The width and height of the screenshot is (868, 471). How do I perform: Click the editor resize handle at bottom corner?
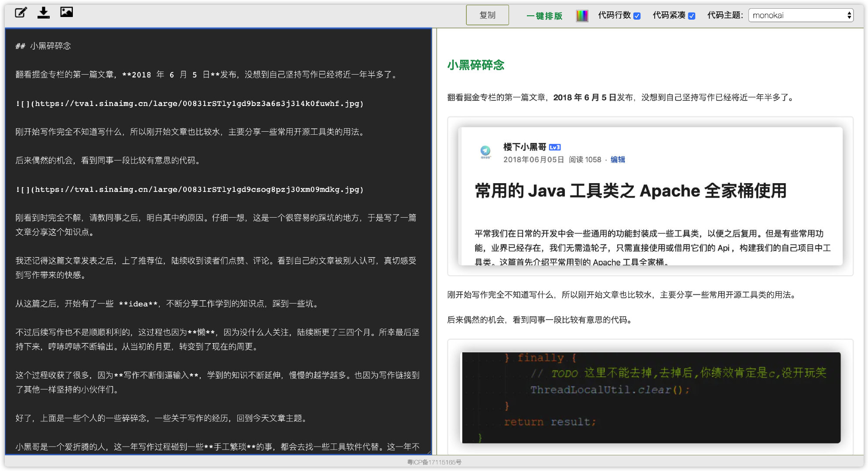pyautogui.click(x=429, y=453)
